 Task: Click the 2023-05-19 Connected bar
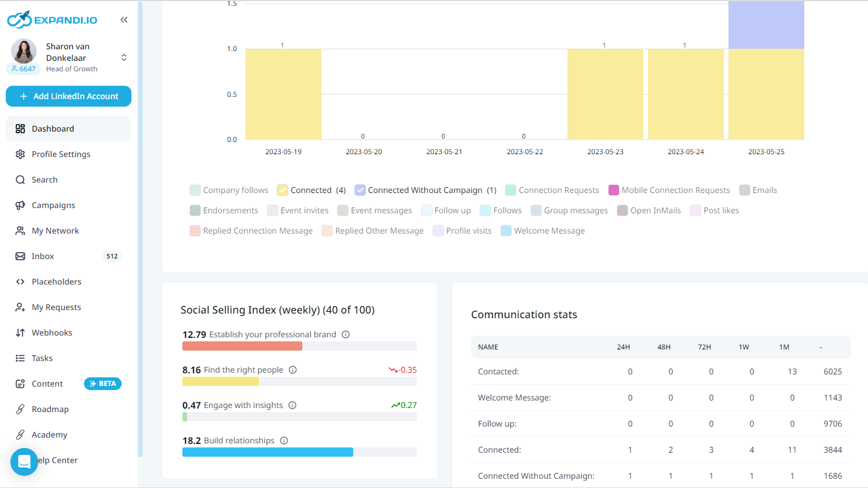tap(283, 94)
